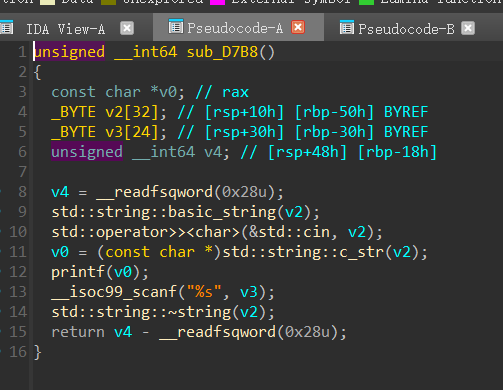Click v2[32] array declaration on line 4
This screenshot has width=503, height=390.
(x=132, y=112)
